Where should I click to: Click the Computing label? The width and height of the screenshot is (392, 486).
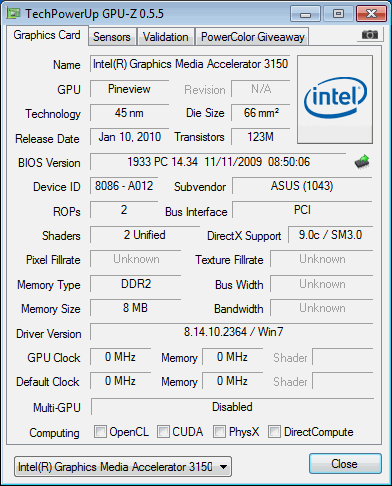point(54,433)
